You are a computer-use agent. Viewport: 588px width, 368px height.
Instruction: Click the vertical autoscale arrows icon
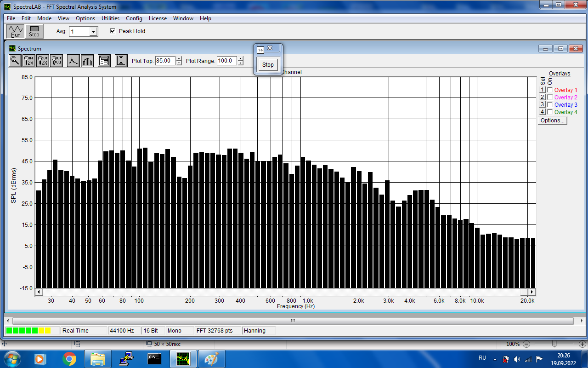pyautogui.click(x=121, y=60)
